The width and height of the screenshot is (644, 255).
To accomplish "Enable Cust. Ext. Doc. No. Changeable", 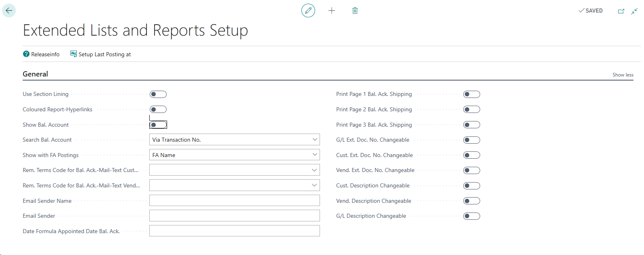I will [x=472, y=155].
